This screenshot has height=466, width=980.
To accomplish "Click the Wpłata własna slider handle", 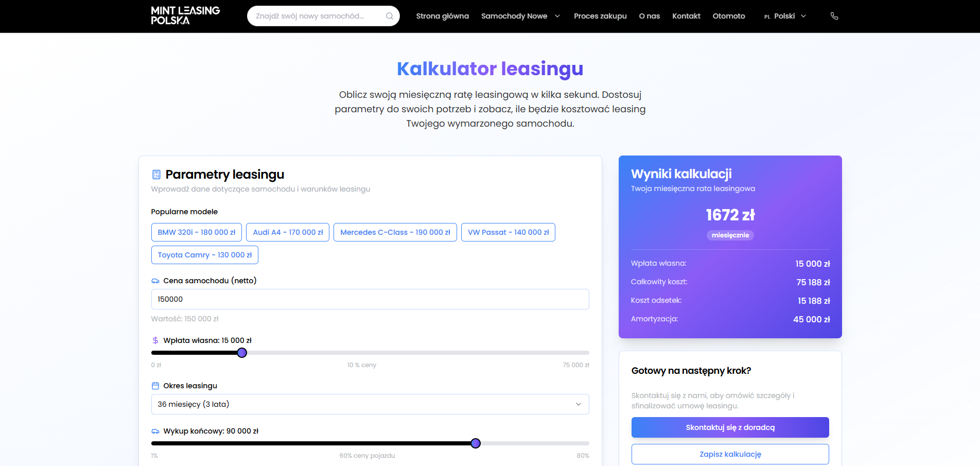I will coord(242,353).
